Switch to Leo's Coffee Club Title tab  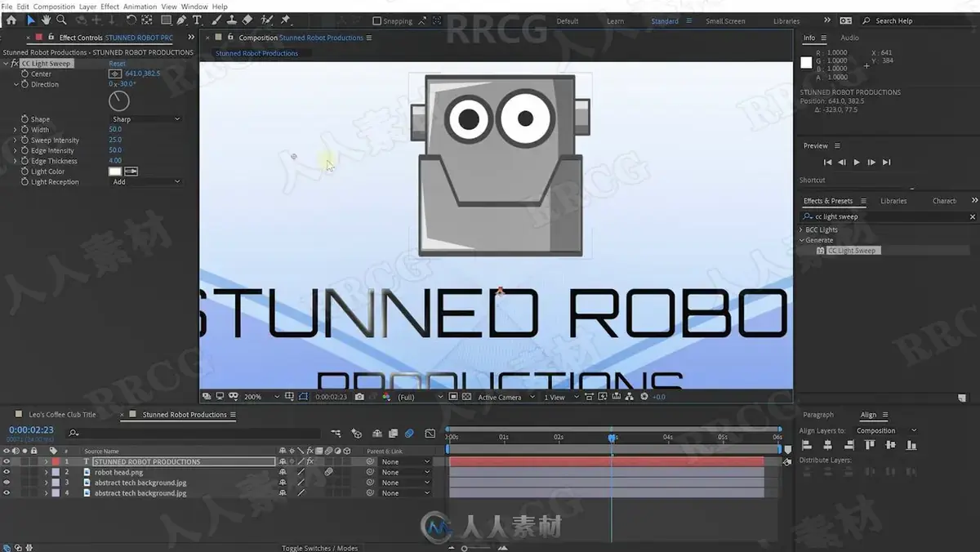62,415
